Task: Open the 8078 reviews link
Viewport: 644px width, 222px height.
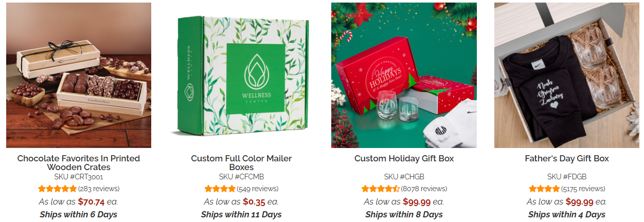Action: click(x=424, y=189)
